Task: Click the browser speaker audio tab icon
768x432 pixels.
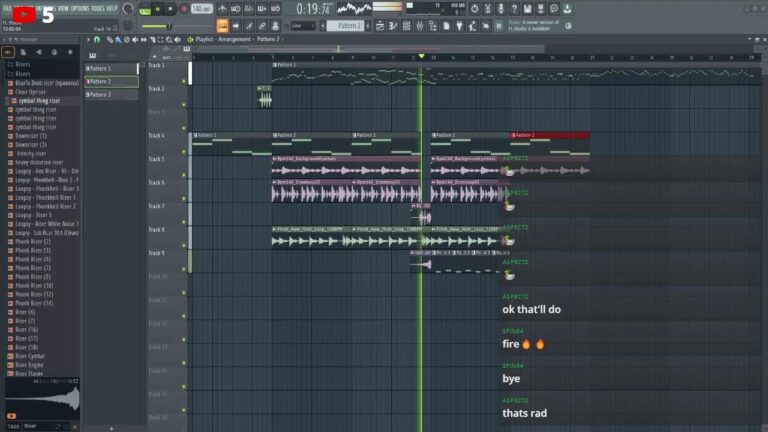Action: click(x=39, y=52)
